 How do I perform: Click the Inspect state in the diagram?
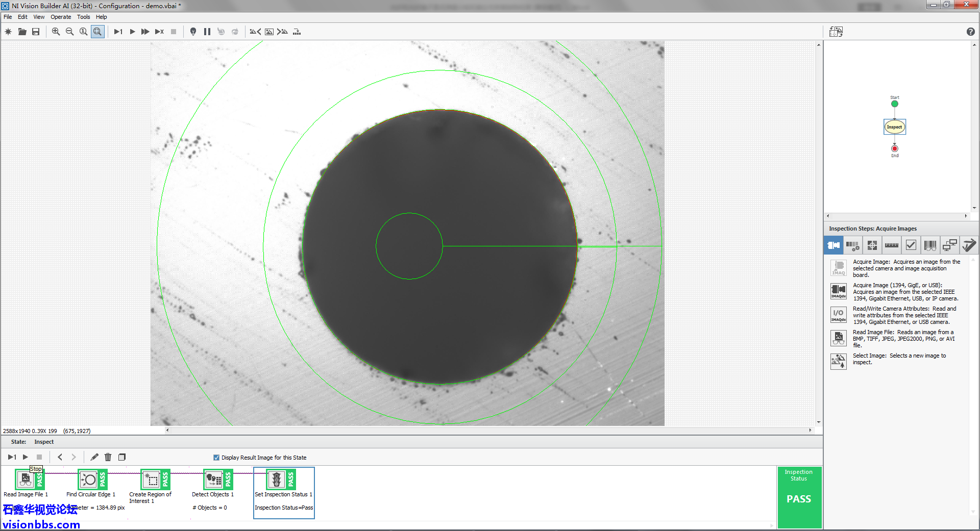(894, 127)
